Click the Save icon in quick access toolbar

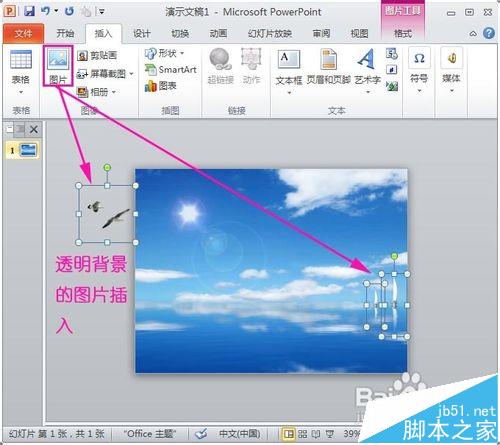click(x=29, y=11)
